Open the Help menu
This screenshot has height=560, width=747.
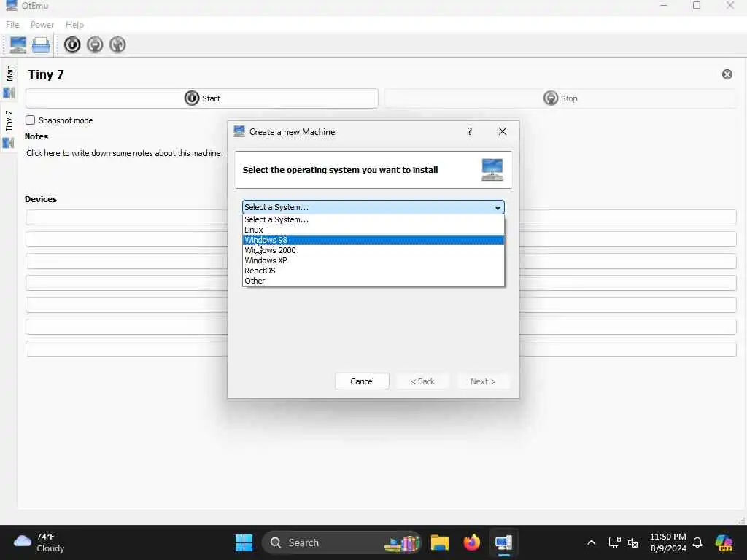click(x=75, y=25)
